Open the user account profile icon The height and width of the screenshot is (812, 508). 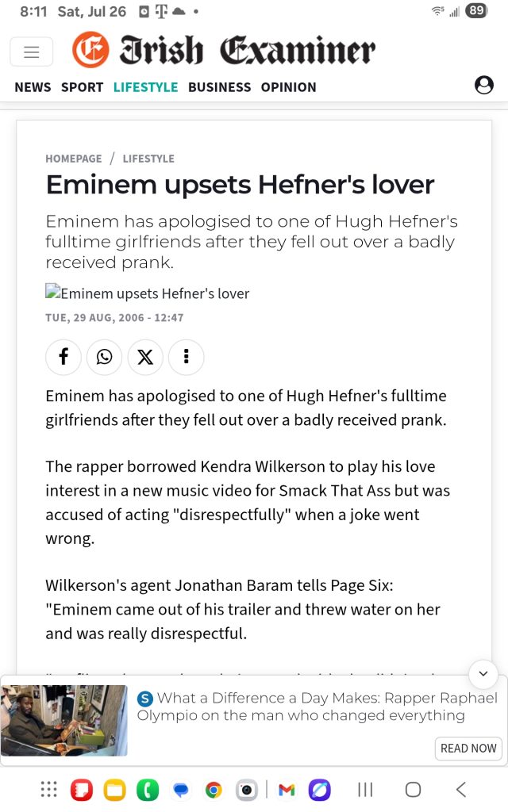(483, 86)
